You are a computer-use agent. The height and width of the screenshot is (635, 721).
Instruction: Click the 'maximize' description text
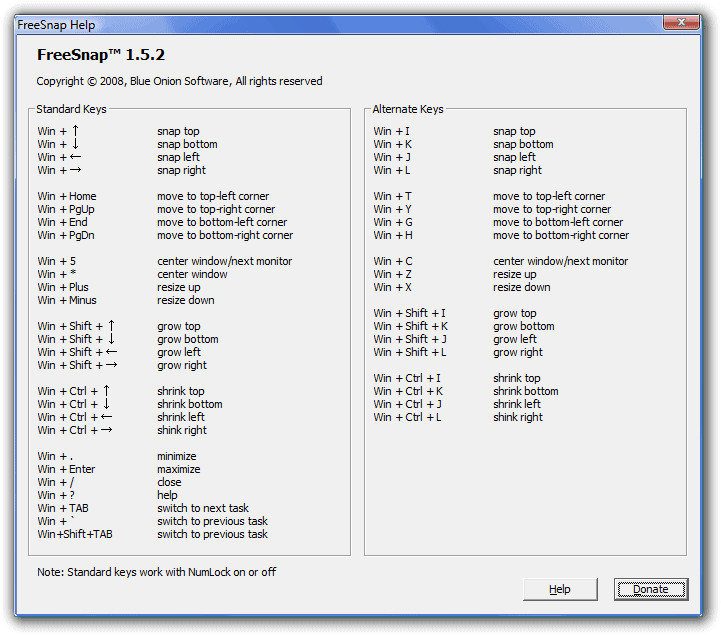[x=178, y=469]
